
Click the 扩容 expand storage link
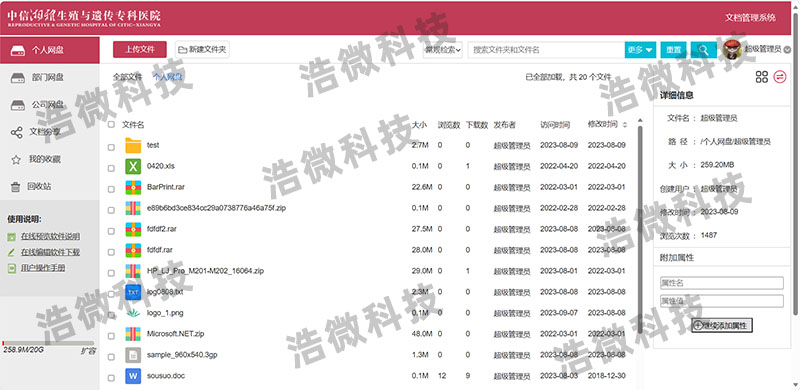[x=88, y=351]
